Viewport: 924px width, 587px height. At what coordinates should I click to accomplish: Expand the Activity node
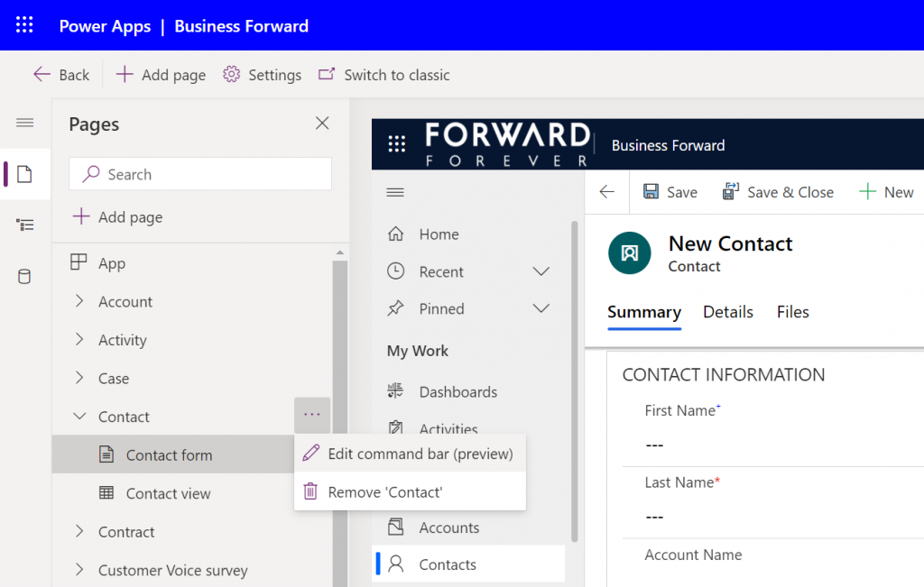(x=79, y=339)
